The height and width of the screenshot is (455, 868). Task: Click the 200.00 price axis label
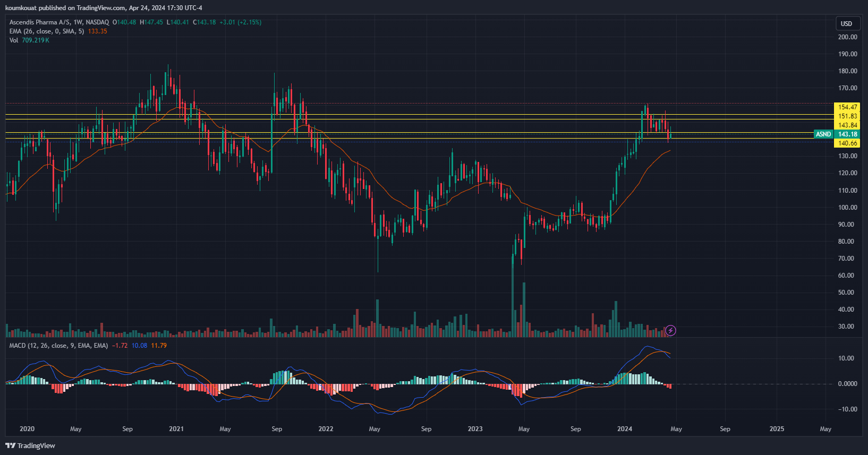tap(848, 37)
